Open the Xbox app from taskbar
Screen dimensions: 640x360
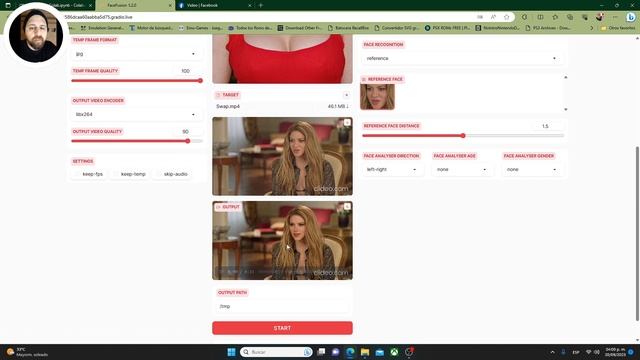[394, 352]
